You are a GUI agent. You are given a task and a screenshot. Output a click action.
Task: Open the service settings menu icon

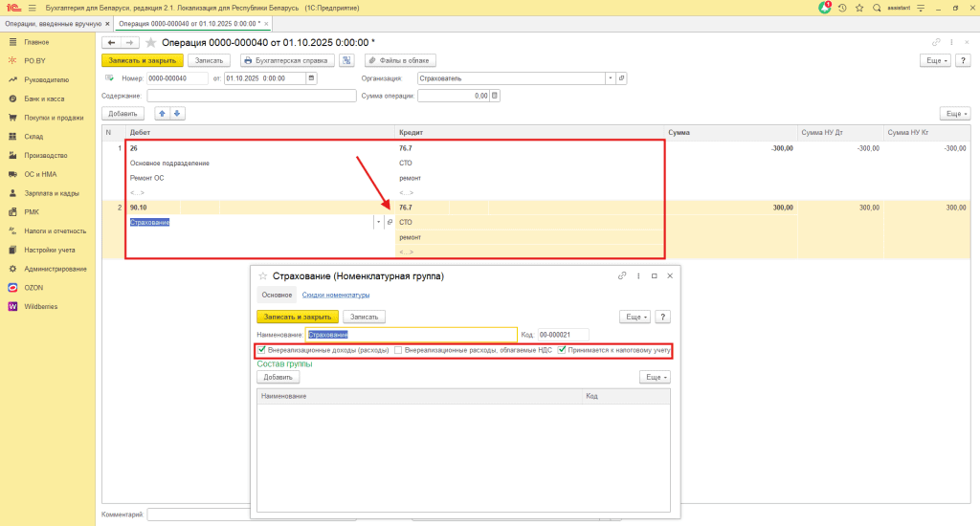tap(921, 8)
